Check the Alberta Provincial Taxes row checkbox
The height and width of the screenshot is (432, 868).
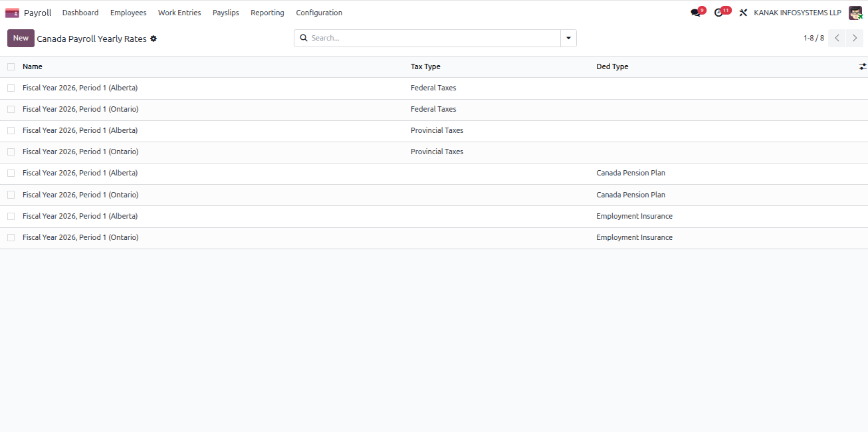point(11,130)
